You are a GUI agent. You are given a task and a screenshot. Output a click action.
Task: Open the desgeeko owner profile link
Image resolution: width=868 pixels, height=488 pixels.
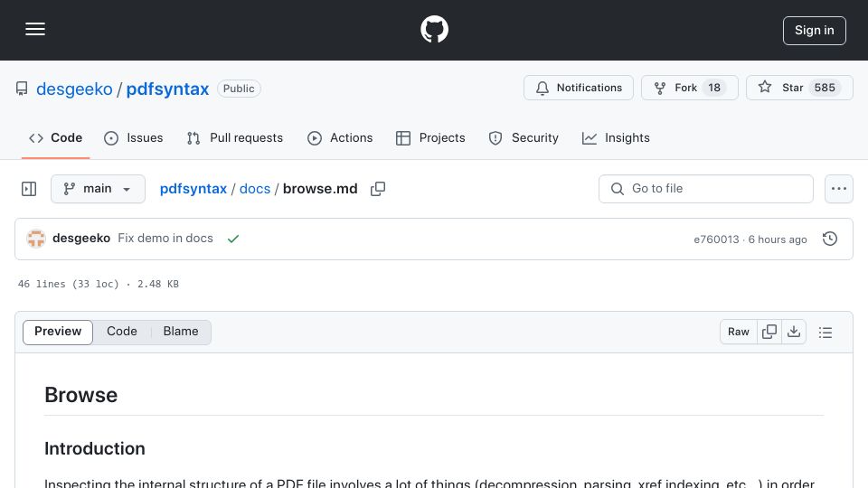[x=74, y=89]
